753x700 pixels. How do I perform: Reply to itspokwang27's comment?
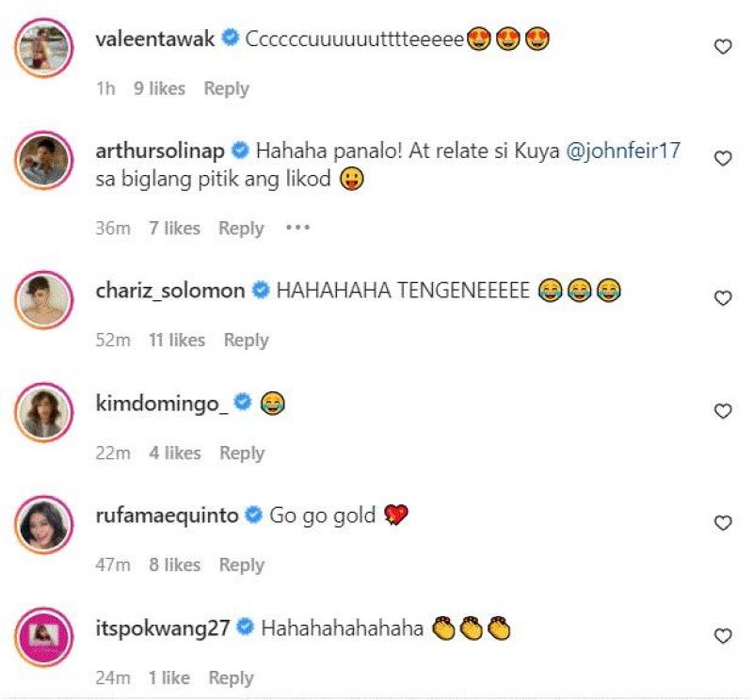click(231, 677)
